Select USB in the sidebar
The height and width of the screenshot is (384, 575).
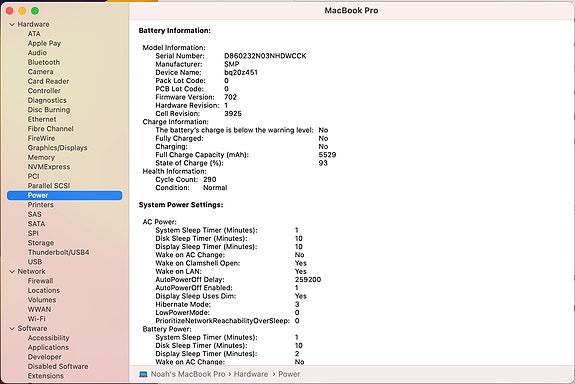tap(34, 262)
